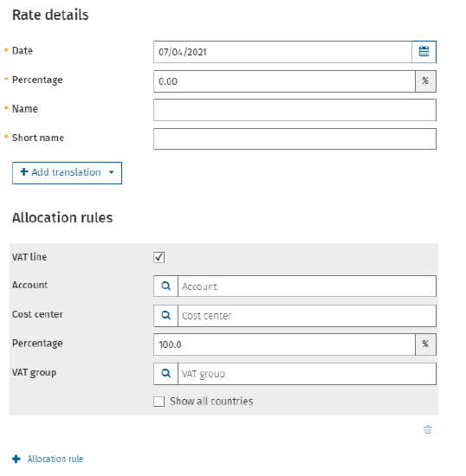Image resolution: width=466 pixels, height=476 pixels.
Task: Delete allocation rule with trash icon
Action: pyautogui.click(x=428, y=429)
